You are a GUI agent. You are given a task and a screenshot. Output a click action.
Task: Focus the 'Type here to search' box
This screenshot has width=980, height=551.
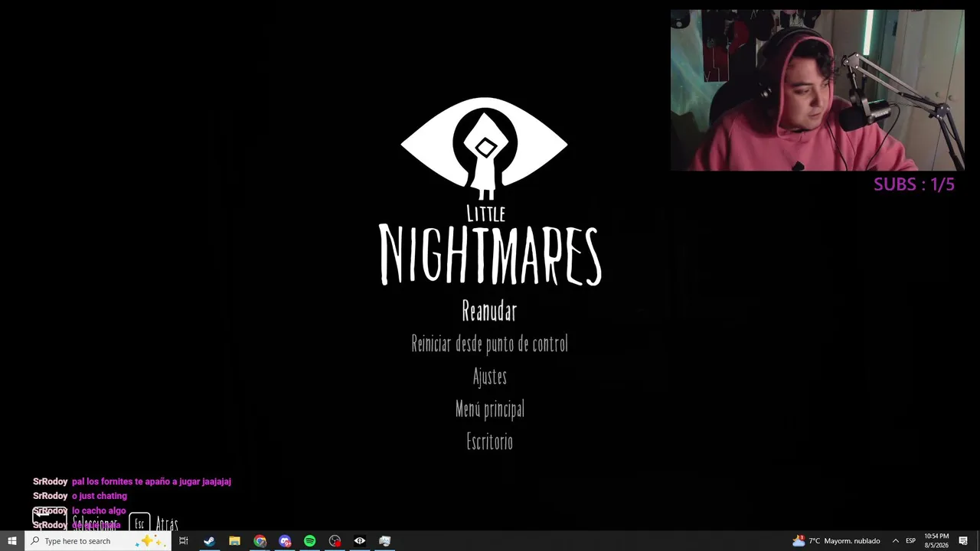97,541
